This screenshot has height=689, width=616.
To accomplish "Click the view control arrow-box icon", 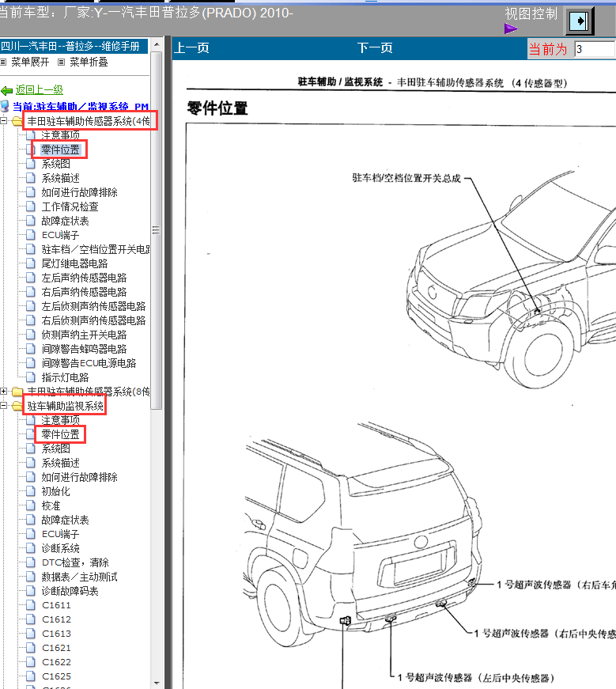I will click(578, 21).
